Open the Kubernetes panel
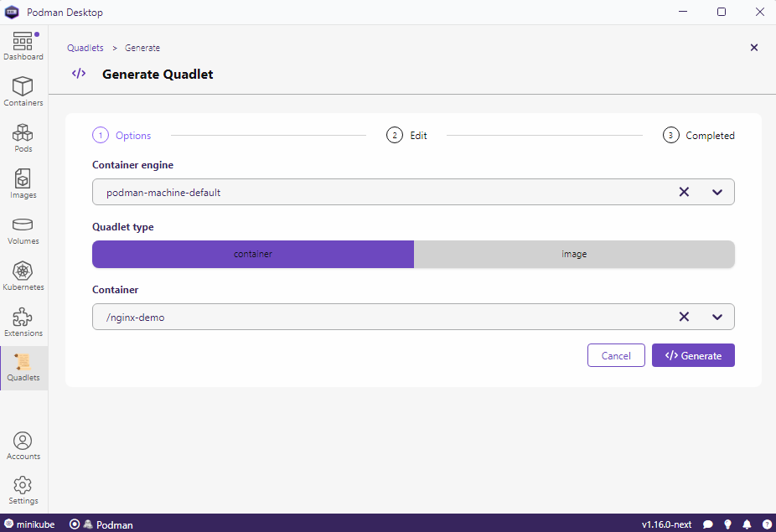This screenshot has width=776, height=532. click(x=23, y=274)
